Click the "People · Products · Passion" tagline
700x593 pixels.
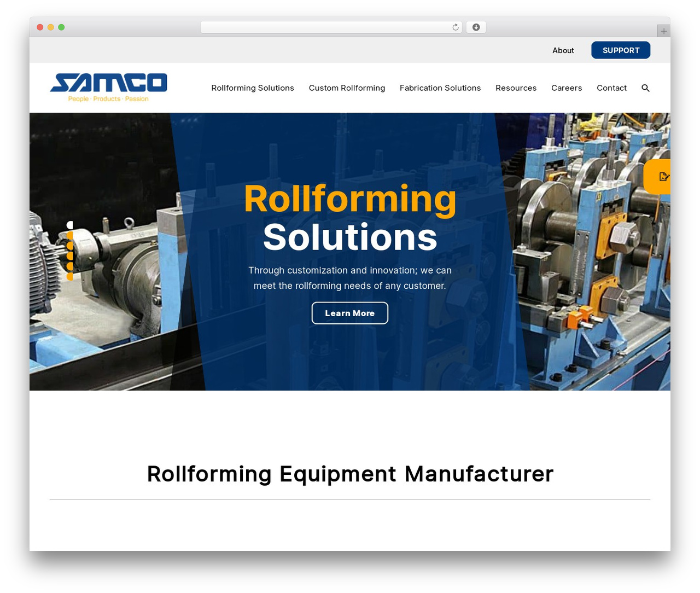click(108, 99)
